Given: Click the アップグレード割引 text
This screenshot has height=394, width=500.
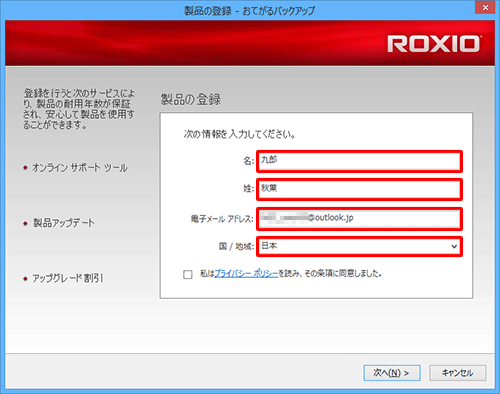Looking at the screenshot, I should click(x=68, y=278).
